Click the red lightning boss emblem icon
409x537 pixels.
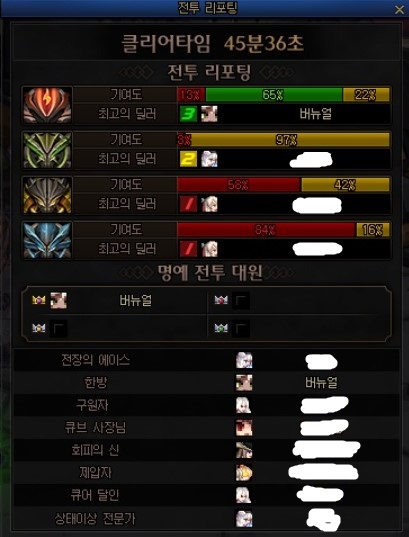47,105
